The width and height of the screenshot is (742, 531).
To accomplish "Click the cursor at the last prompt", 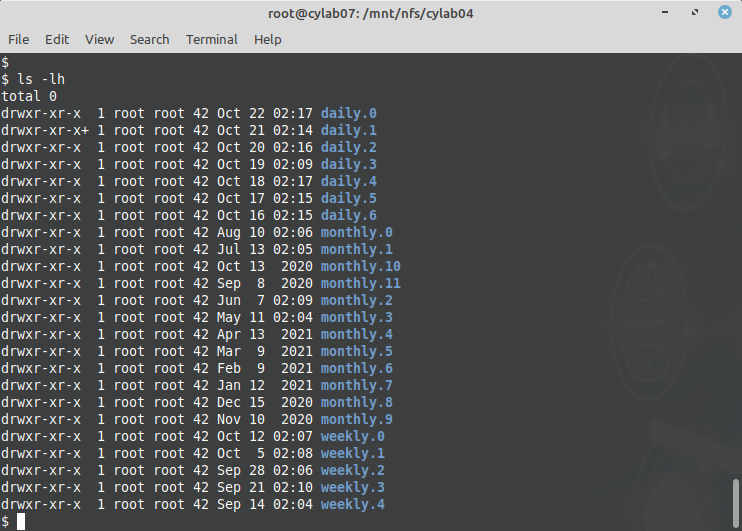I will 21,522.
